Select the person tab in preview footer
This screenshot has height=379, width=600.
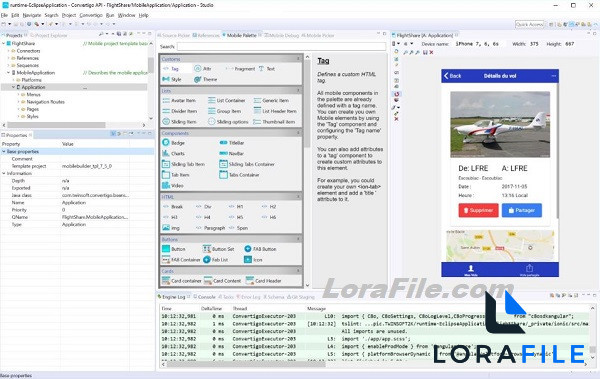pyautogui.click(x=471, y=270)
